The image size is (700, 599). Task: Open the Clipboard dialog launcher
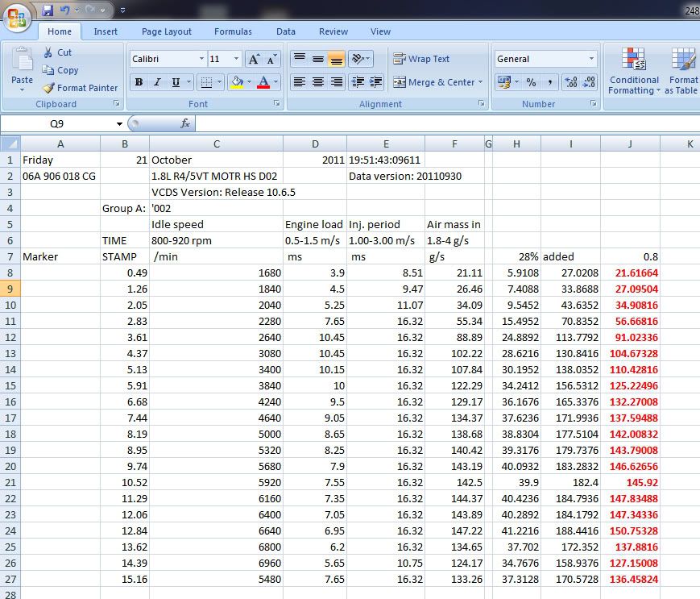coord(117,104)
